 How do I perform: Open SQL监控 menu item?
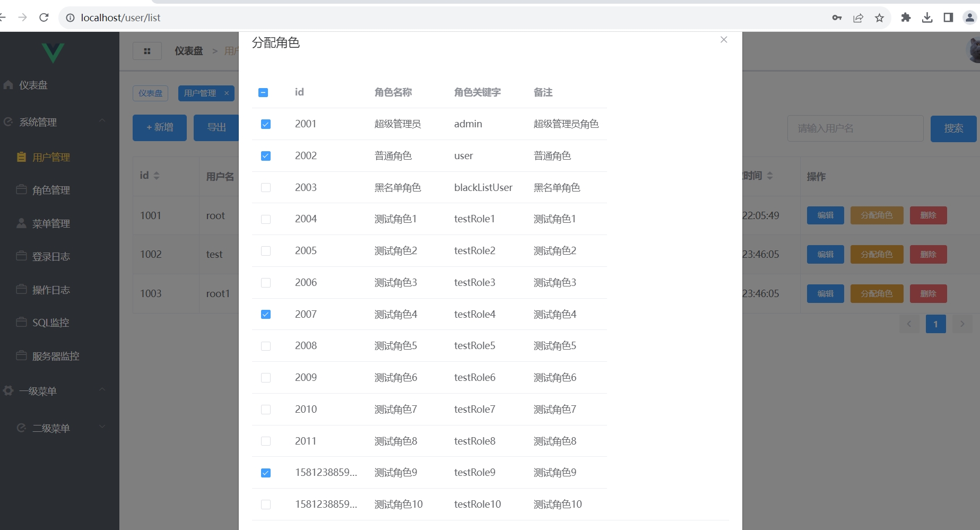59,323
